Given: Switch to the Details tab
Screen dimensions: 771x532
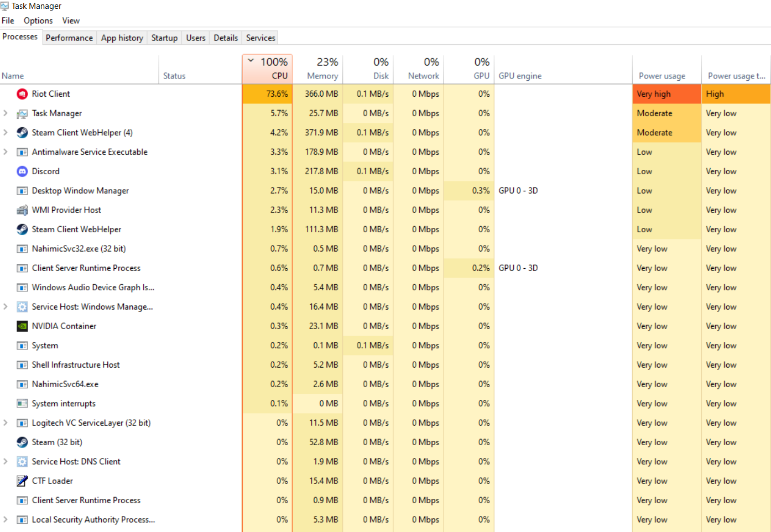Looking at the screenshot, I should (226, 38).
